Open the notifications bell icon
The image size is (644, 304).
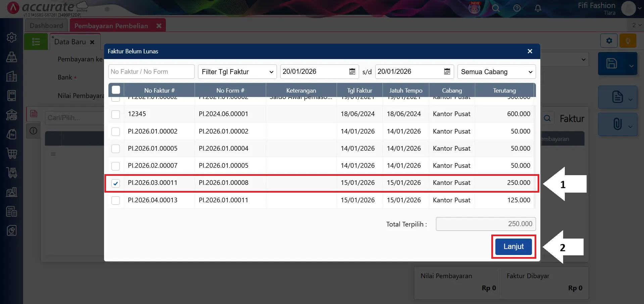point(538,8)
